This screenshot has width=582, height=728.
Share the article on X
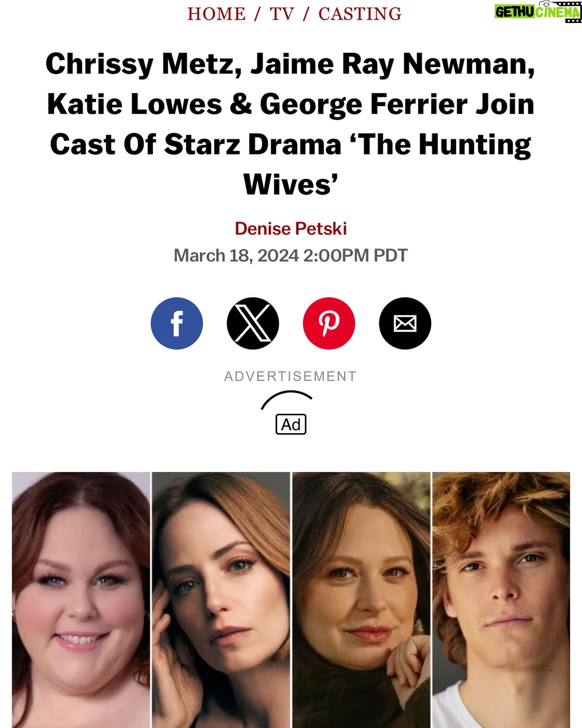click(x=253, y=323)
